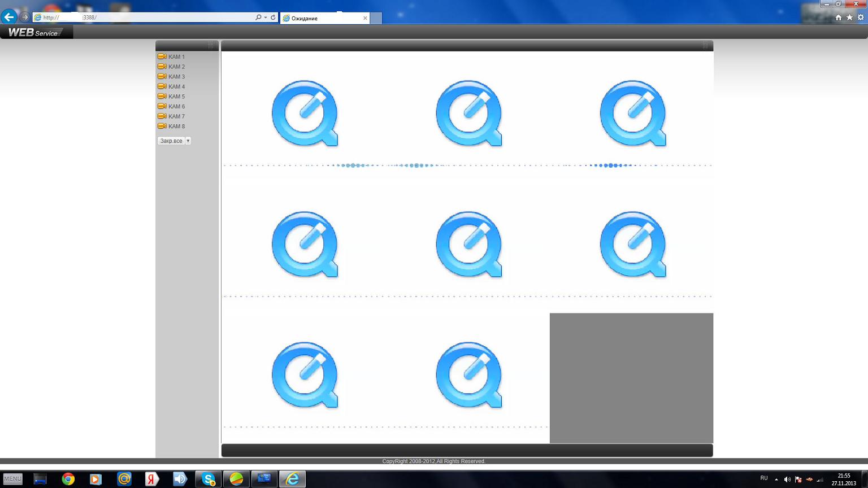Click the camera icon beside КАМ 2

point(162,67)
